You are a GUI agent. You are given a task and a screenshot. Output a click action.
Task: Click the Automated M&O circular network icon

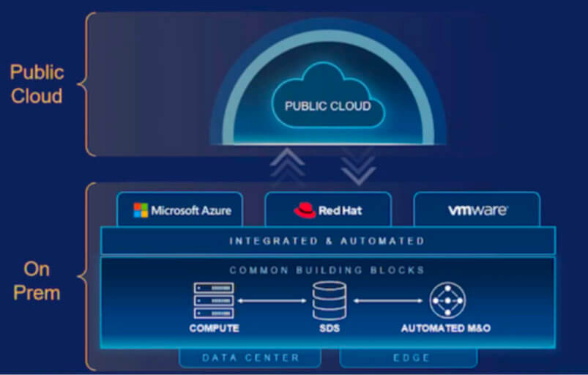coord(447,300)
